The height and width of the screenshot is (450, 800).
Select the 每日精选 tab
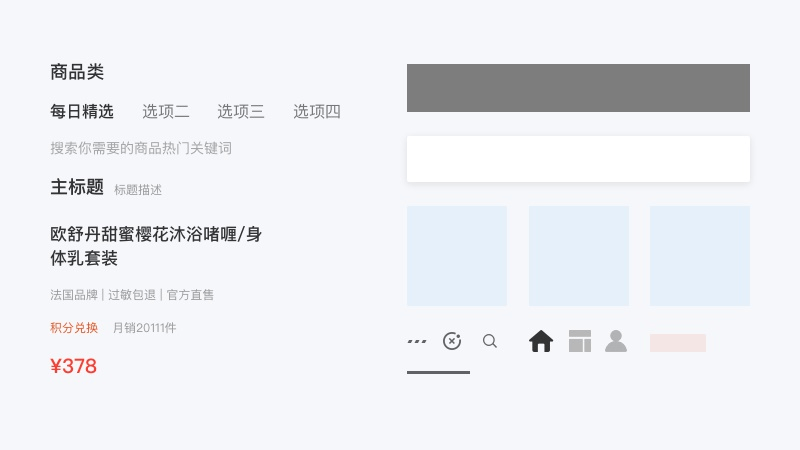pyautogui.click(x=82, y=111)
